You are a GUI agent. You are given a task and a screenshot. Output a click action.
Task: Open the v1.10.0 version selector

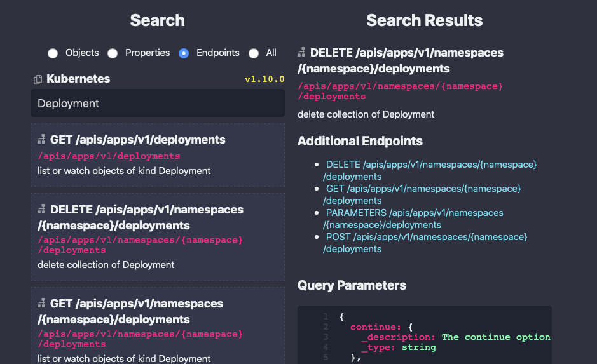(x=264, y=79)
